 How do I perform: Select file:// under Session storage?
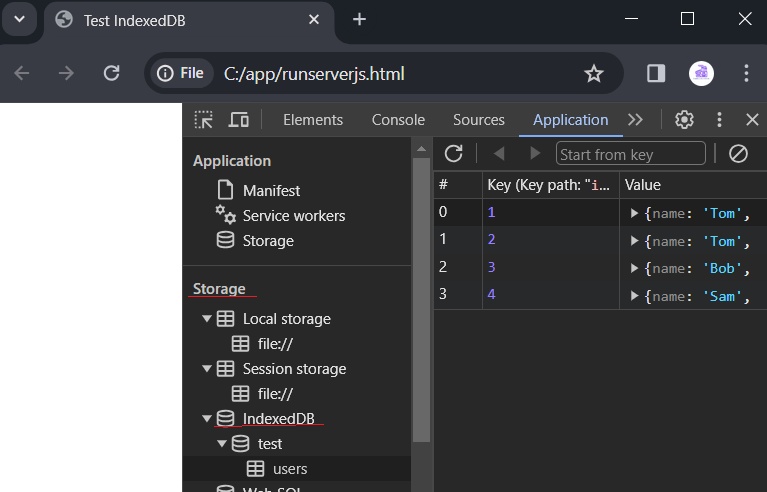(275, 394)
